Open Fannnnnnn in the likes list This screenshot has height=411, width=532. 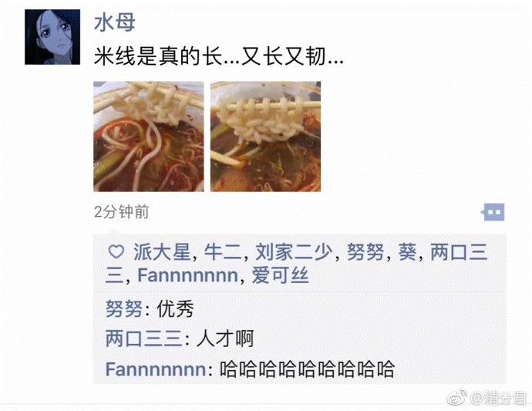(187, 275)
